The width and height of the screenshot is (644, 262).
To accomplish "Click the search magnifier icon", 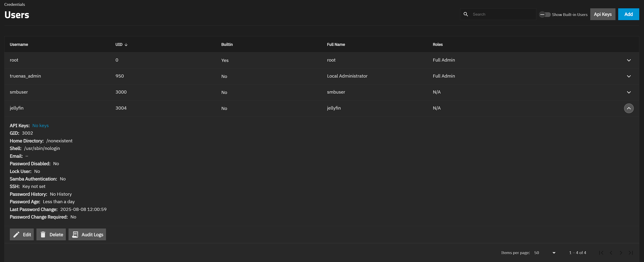I will tap(466, 14).
